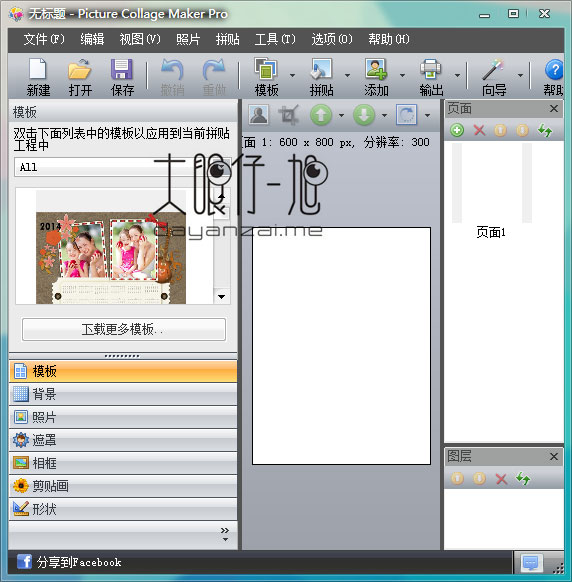
Task: Click the 拼贴 collage toolbar icon
Action: pyautogui.click(x=321, y=69)
